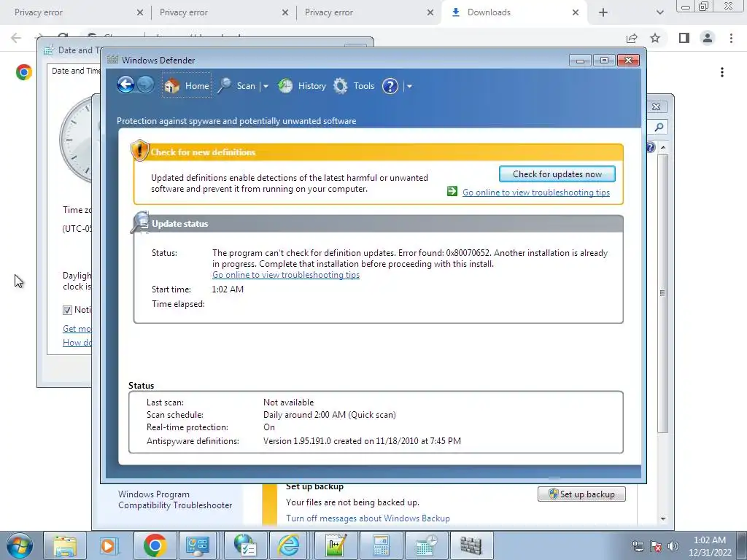Screen dimensions: 747x560
Task: Select the Downloads tab in Chrome
Action: 514,12
